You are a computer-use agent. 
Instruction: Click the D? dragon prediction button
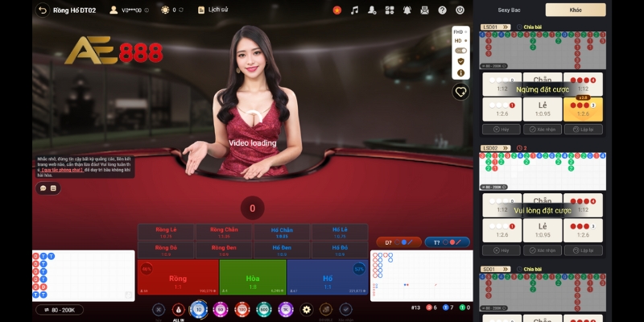[398, 242]
